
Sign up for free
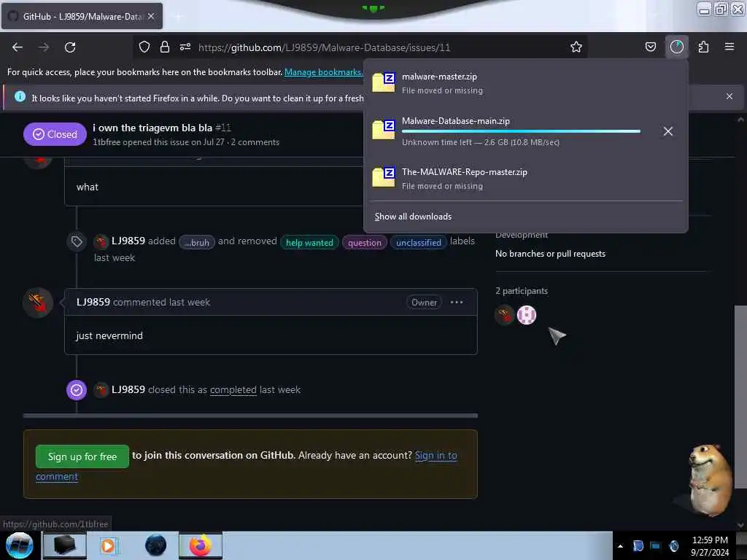tap(82, 456)
